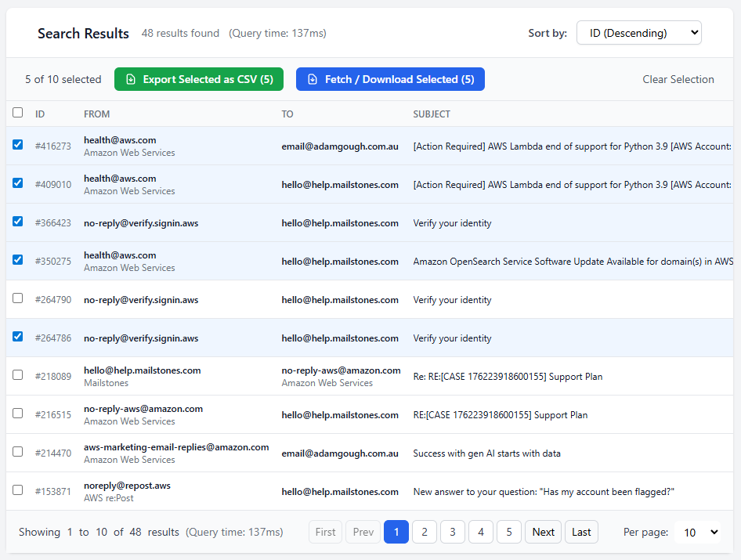Toggle the select-all checkbox in the header
The height and width of the screenshot is (560, 741).
[17, 112]
